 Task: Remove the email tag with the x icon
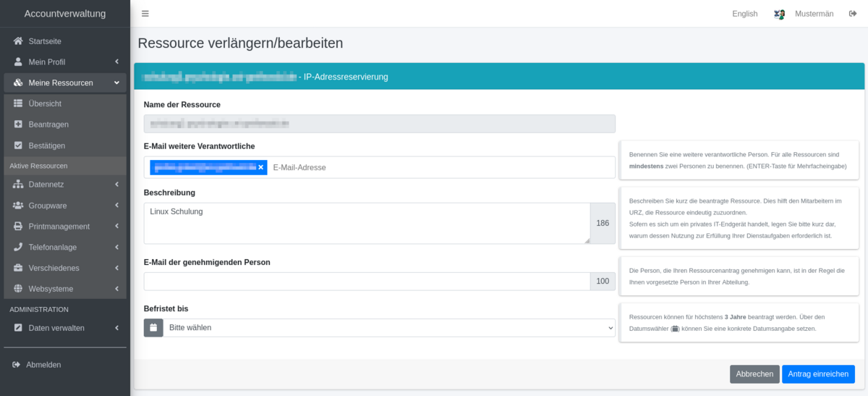tap(261, 167)
